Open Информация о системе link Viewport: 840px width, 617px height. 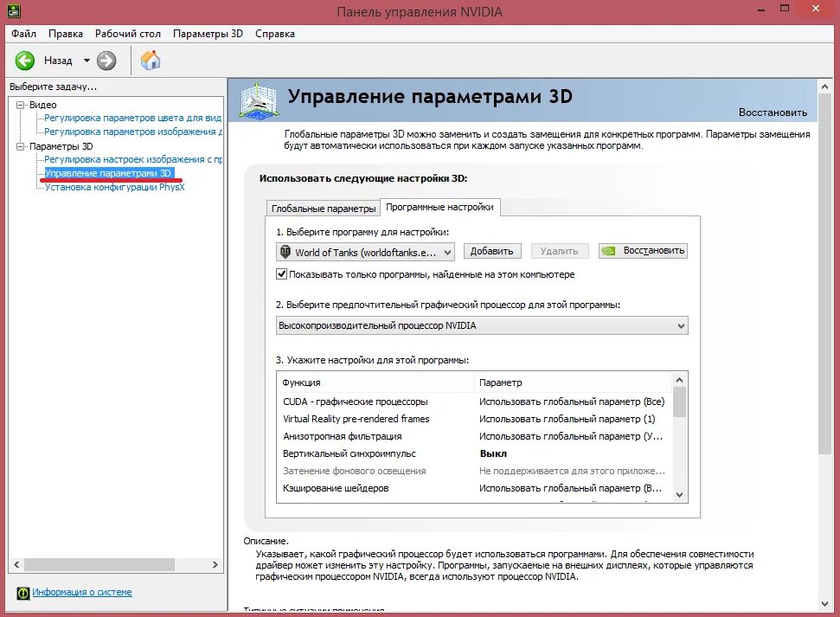click(82, 593)
